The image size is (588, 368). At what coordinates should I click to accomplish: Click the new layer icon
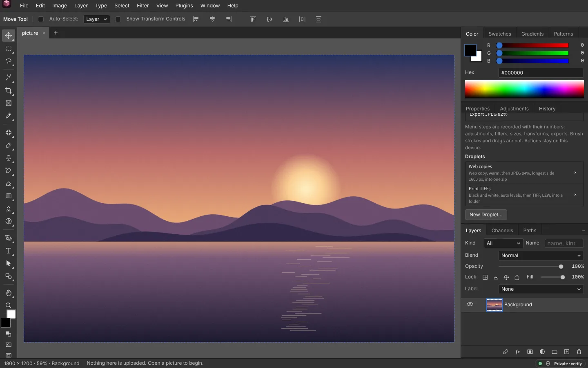tap(567, 352)
